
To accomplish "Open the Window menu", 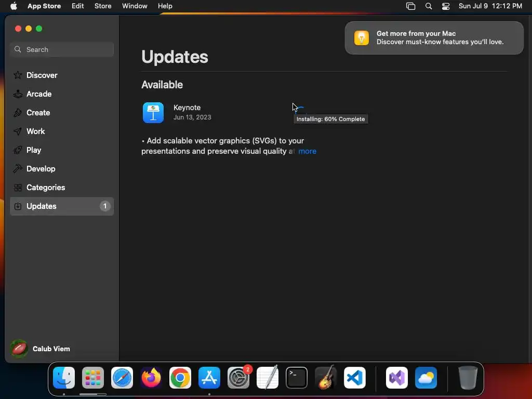I will coord(135,6).
